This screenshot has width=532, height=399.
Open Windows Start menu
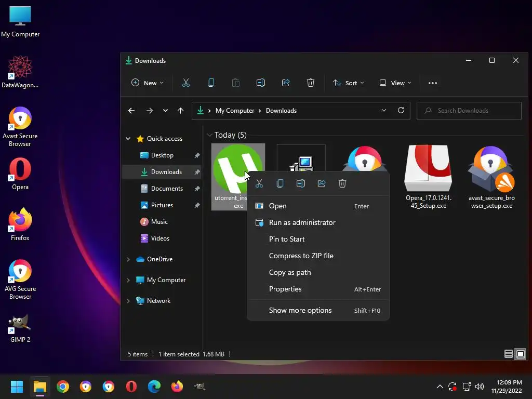[17, 387]
